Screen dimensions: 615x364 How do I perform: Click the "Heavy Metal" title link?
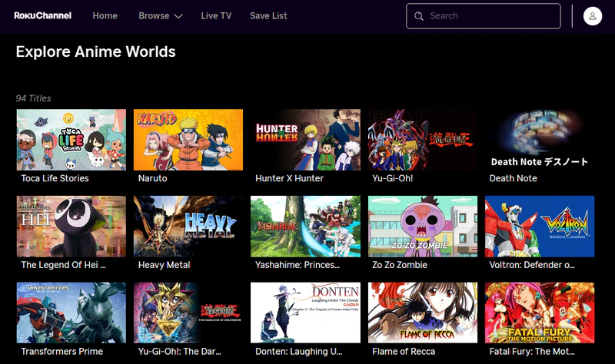164,265
